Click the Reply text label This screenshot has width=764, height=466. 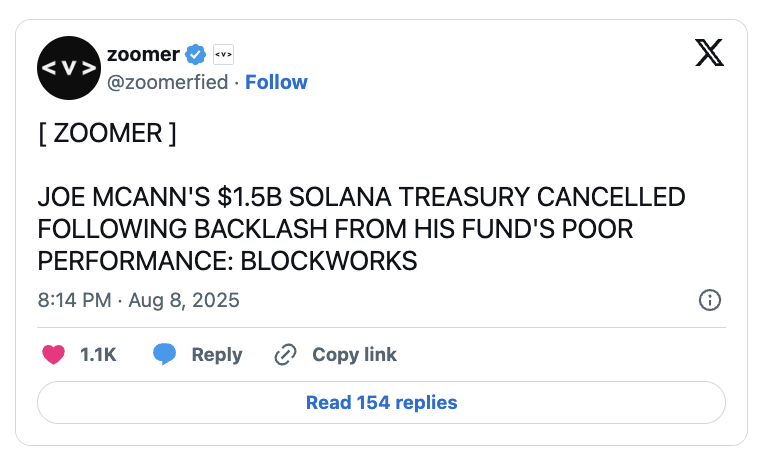click(217, 354)
